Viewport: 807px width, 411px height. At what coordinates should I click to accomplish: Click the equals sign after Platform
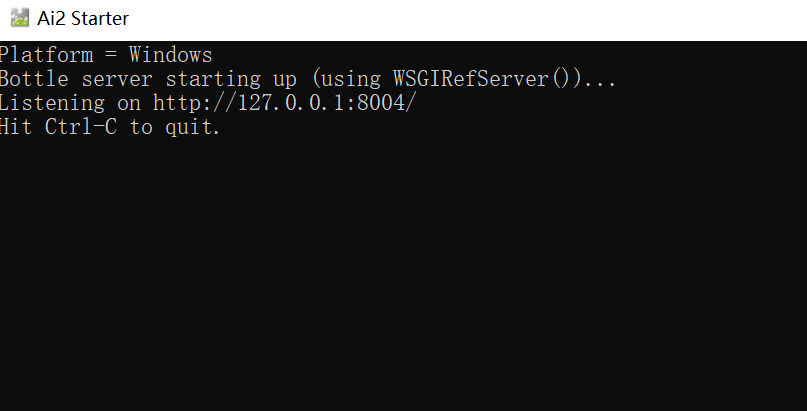111,55
